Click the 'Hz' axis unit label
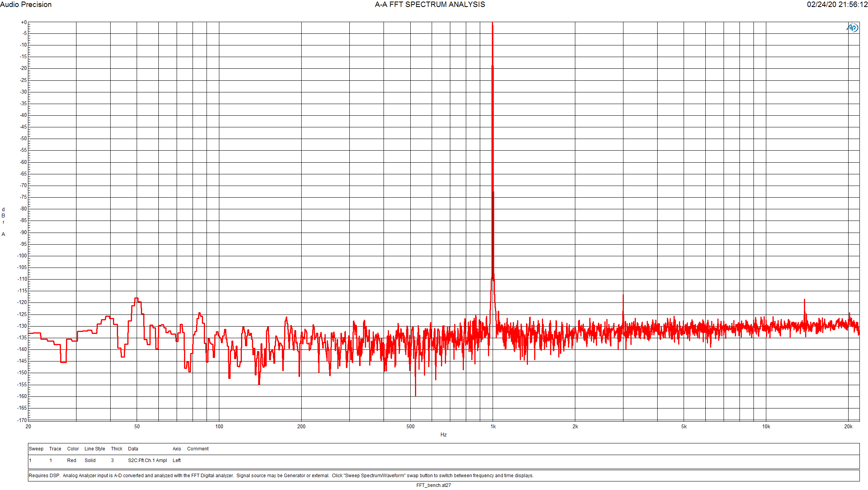Viewport: 868px width, 490px height. coord(443,434)
